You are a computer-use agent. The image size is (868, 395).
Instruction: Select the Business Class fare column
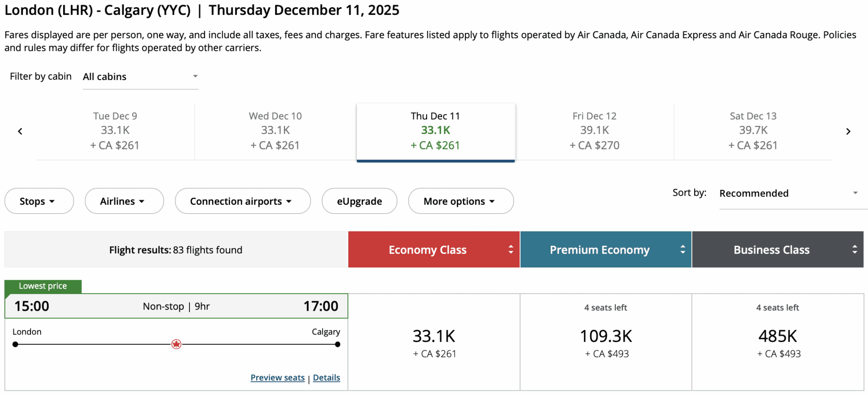[x=771, y=250]
